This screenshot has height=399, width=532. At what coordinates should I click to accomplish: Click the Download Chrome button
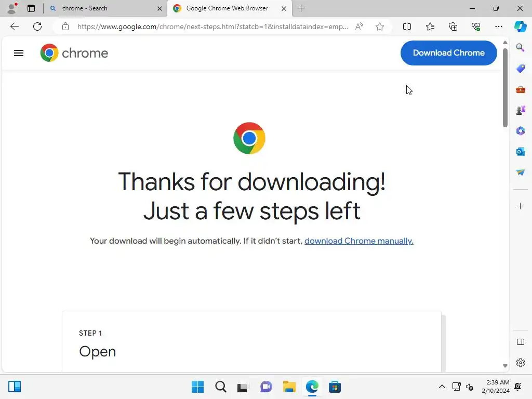[448, 53]
